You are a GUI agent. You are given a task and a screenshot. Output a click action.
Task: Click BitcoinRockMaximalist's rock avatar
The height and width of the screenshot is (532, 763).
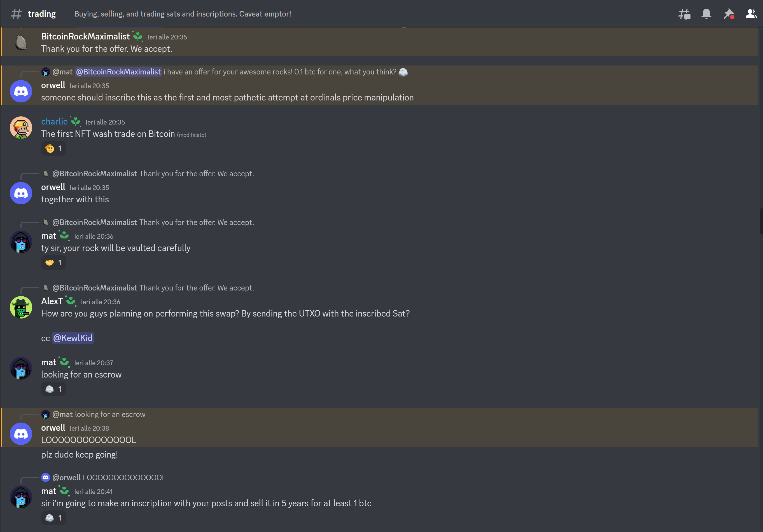coord(21,43)
